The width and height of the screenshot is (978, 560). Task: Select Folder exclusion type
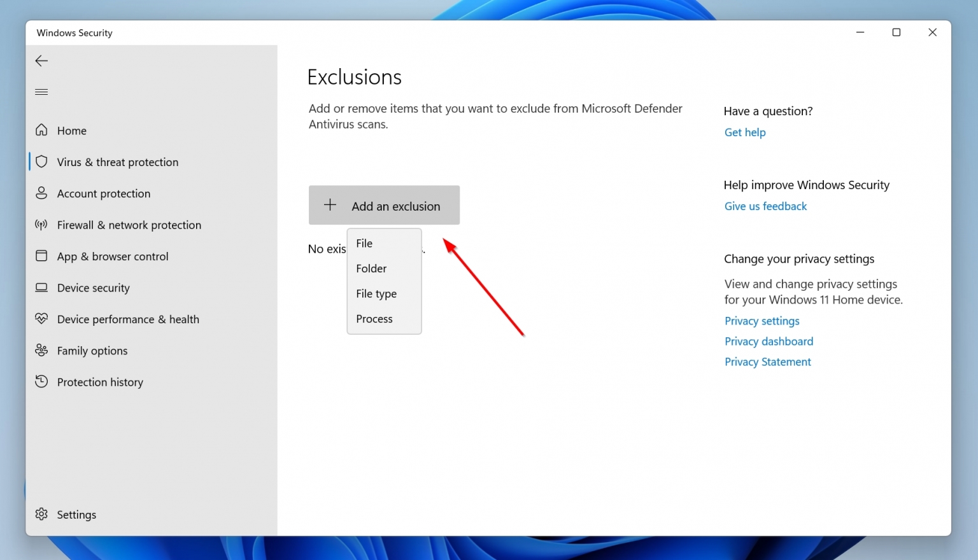coord(371,268)
